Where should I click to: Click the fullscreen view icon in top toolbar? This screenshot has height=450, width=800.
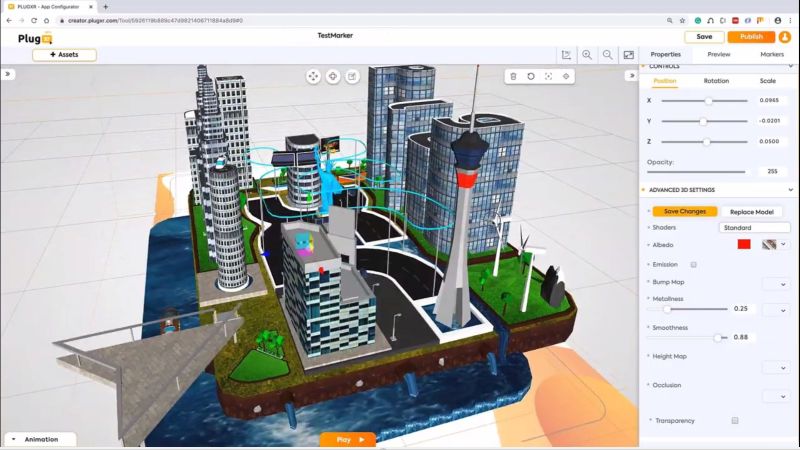tap(628, 55)
